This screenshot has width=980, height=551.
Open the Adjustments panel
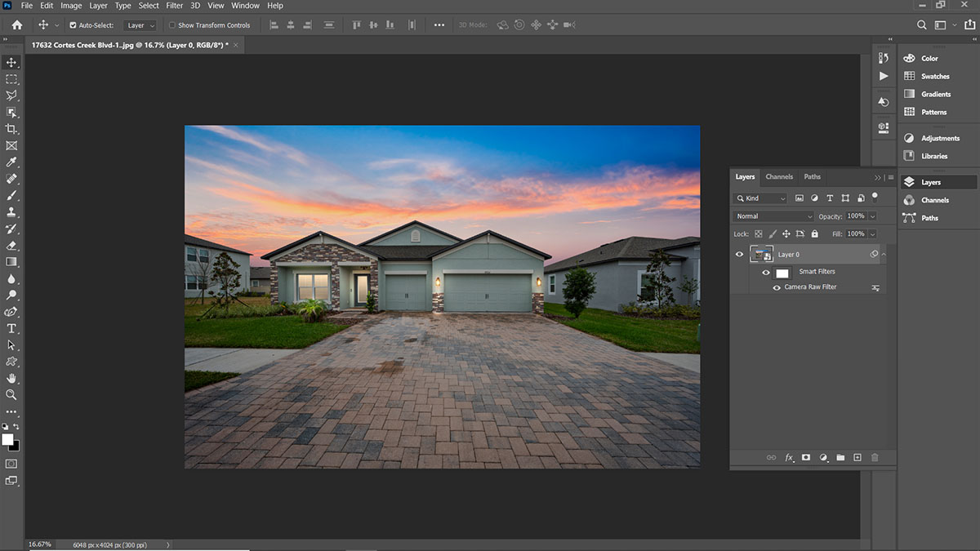click(940, 138)
